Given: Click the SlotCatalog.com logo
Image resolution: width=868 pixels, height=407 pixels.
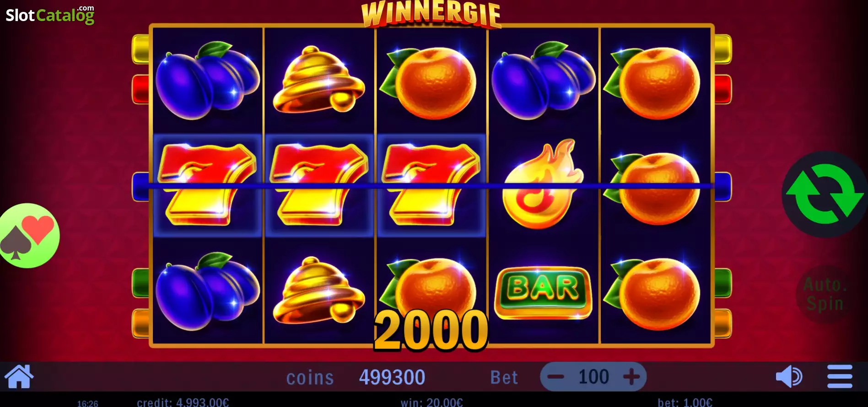Looking at the screenshot, I should click(50, 14).
